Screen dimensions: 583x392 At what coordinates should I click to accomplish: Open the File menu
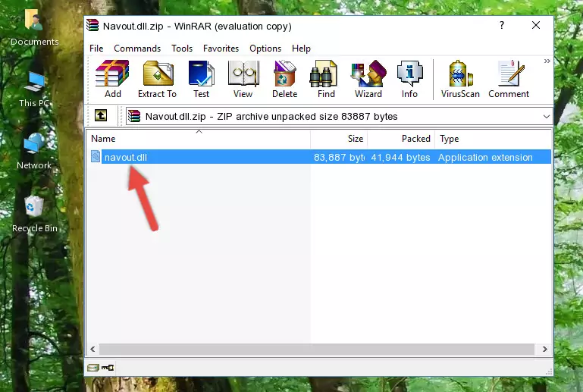[96, 49]
